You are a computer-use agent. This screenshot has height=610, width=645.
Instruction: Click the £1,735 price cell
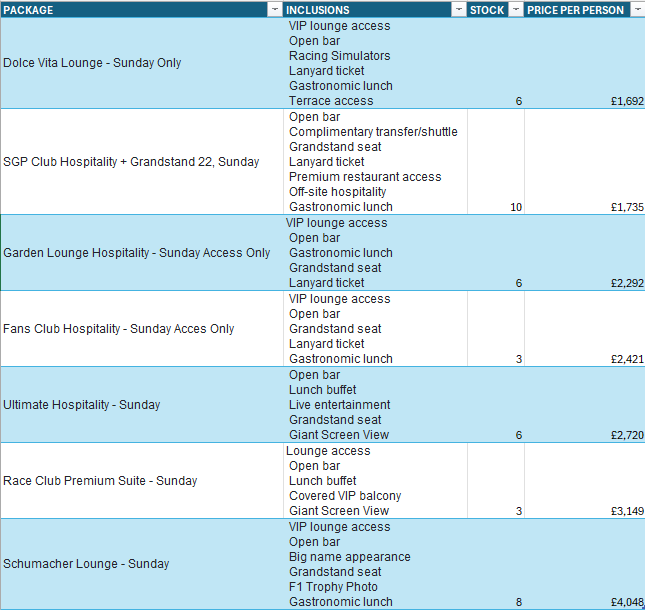point(585,162)
